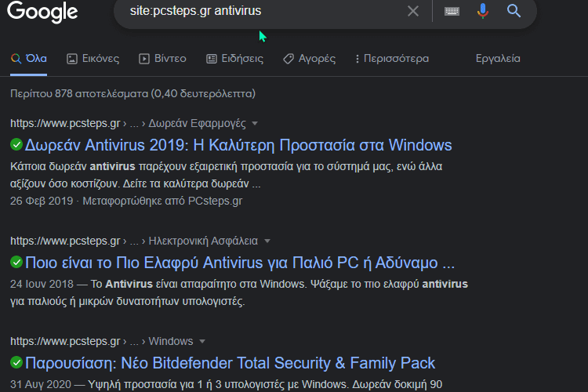The image size is (588, 392).
Task: Start voice search with microphone icon
Action: (483, 11)
